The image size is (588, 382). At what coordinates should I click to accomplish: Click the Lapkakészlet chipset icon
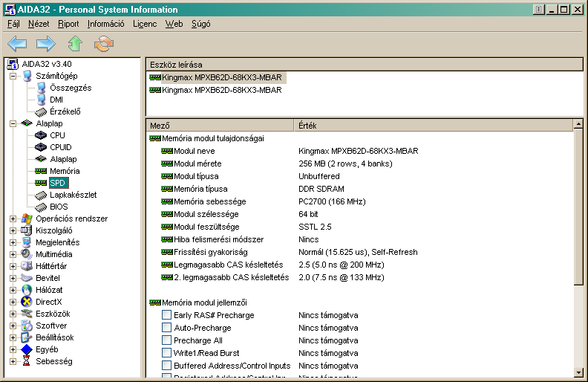point(41,195)
